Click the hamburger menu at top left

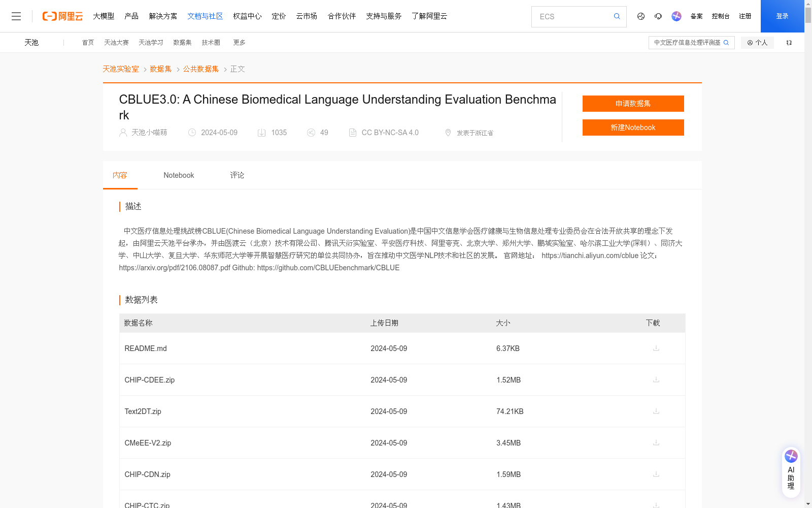(16, 16)
